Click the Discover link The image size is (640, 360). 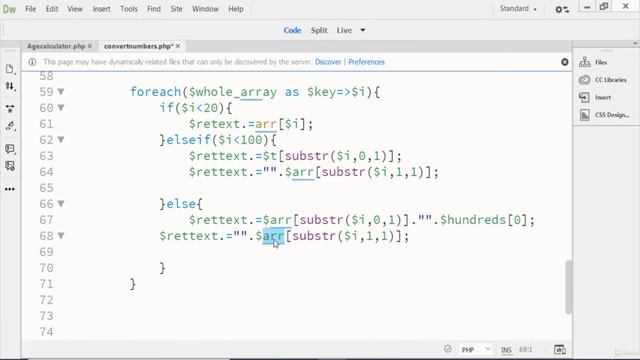[328, 62]
